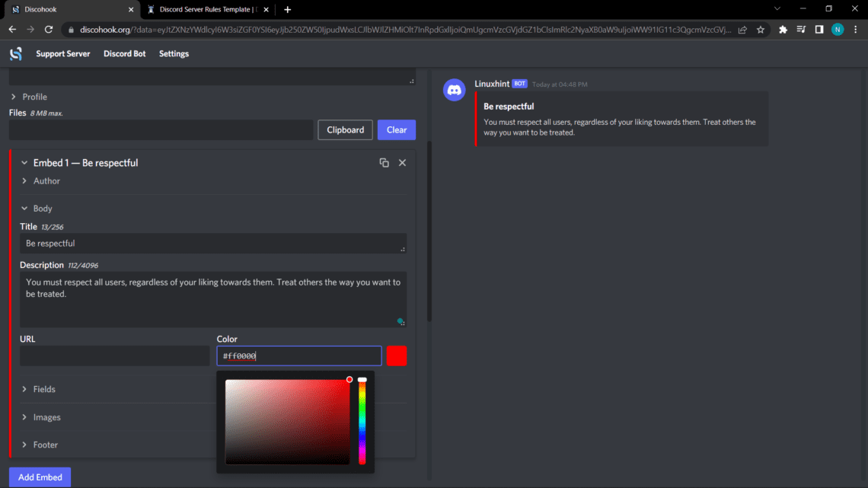Click the Linuxhint bot avatar
The image size is (868, 488).
454,90
